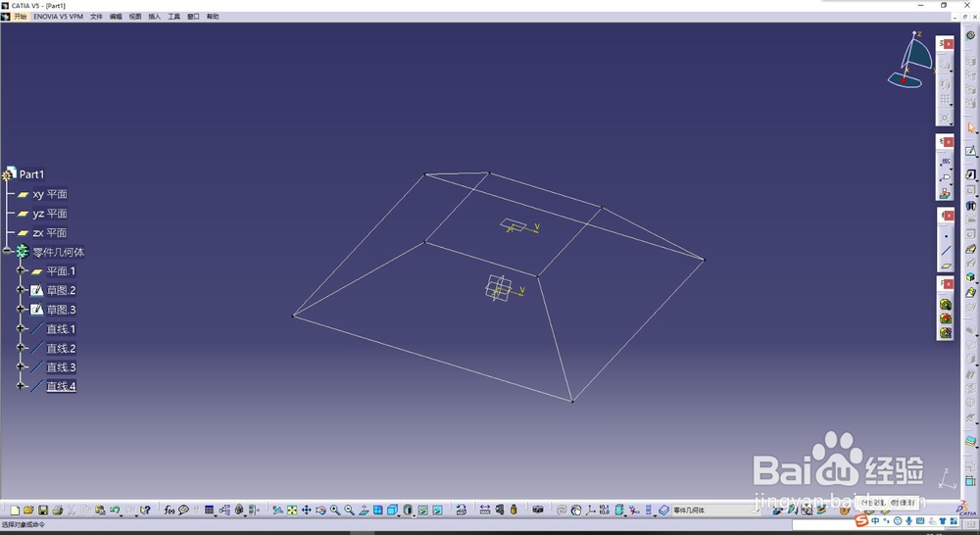The height and width of the screenshot is (535, 980).
Task: Collapse the 零件几何体 tree node
Action: [x=7, y=251]
